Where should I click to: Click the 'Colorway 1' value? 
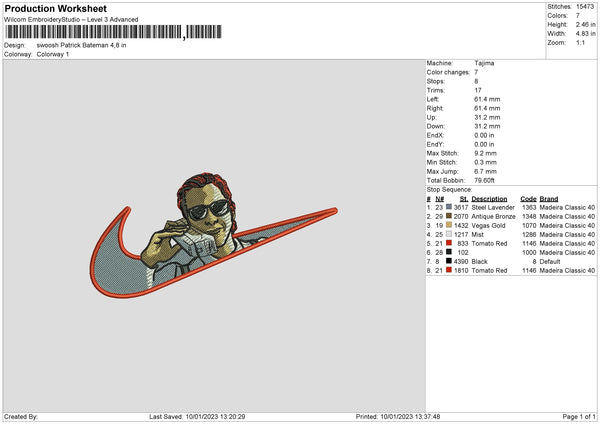[53, 54]
